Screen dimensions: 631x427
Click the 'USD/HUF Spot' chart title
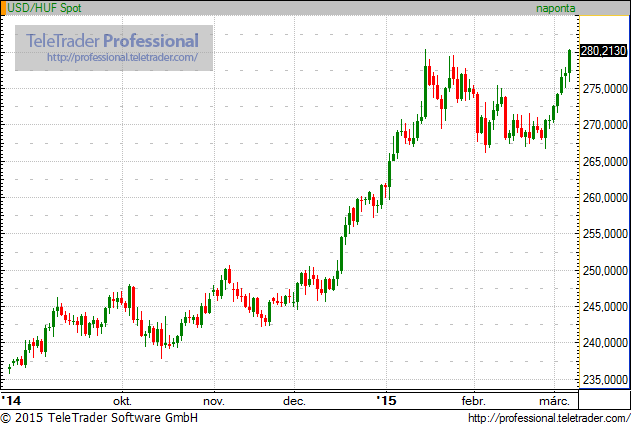pyautogui.click(x=44, y=8)
